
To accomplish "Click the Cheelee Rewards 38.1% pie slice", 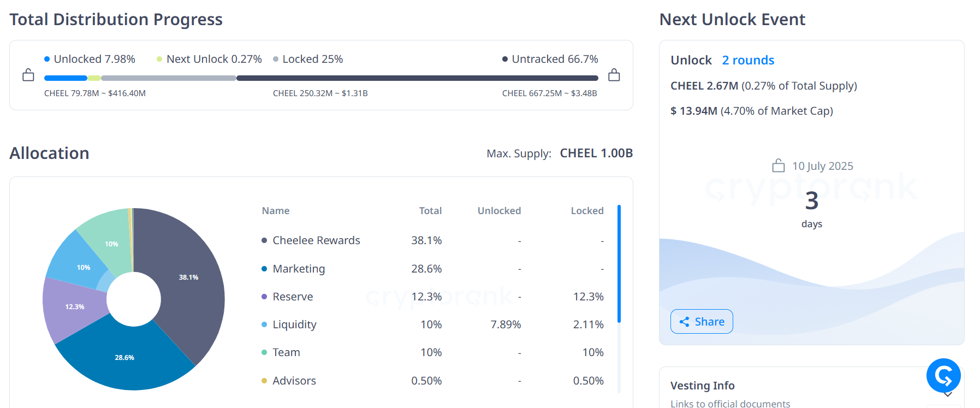I will click(188, 277).
